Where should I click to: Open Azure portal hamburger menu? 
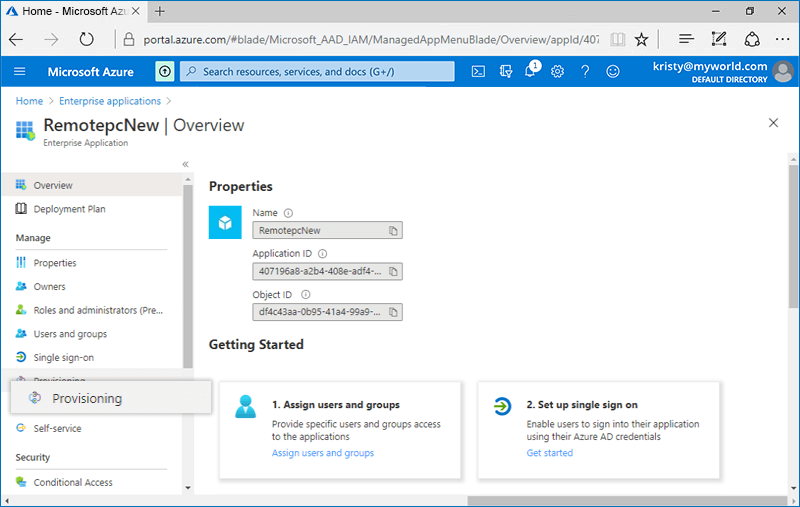click(x=20, y=71)
